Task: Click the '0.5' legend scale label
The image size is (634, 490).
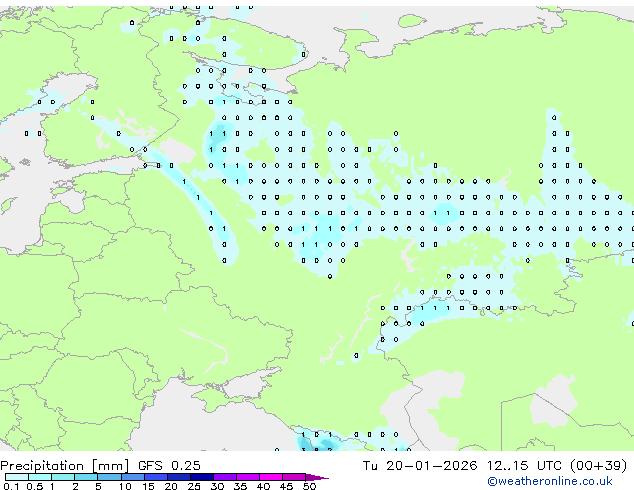Action: pos(34,486)
